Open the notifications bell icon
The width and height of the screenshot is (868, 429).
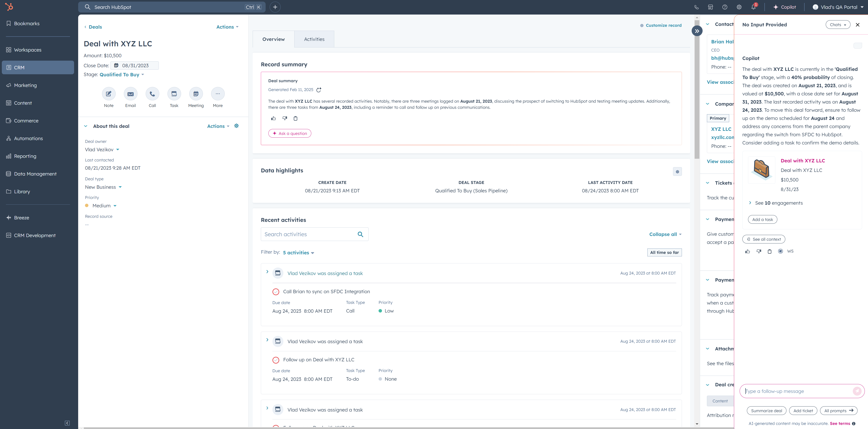[x=753, y=7]
